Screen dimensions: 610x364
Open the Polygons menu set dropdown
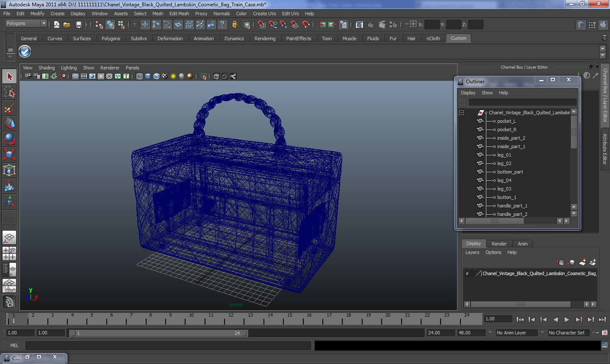pyautogui.click(x=43, y=23)
